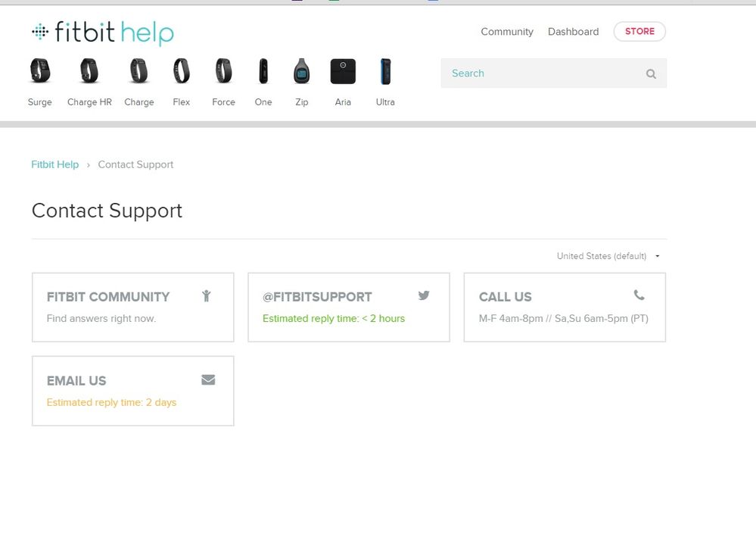Screen dimensions: 756x540
Task: Expand the country selector arrow
Action: tap(658, 256)
